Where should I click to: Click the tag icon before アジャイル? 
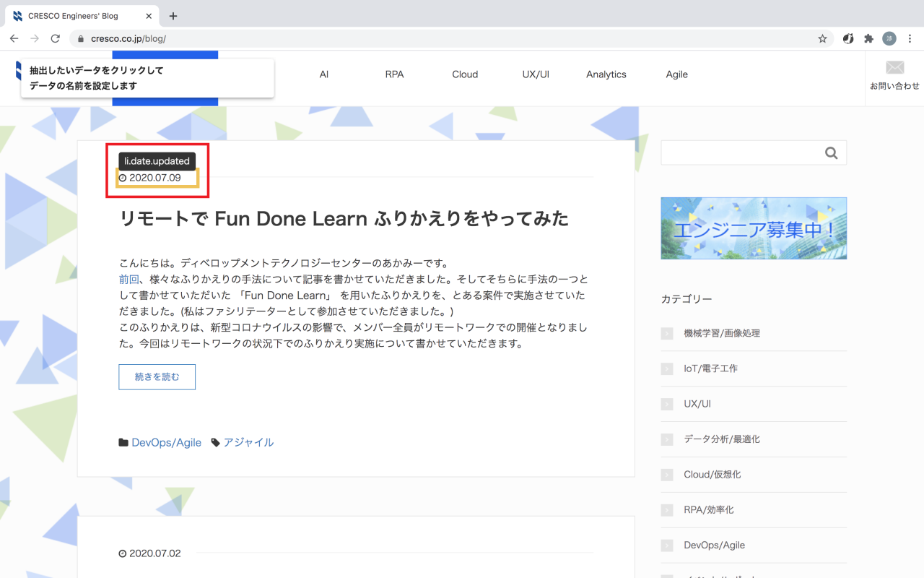(215, 443)
